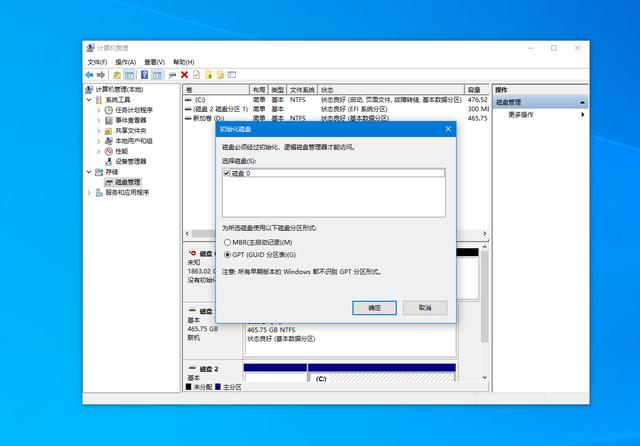The width and height of the screenshot is (640, 446).
Task: Collapse the 系统工具 tree node
Action: [x=89, y=100]
